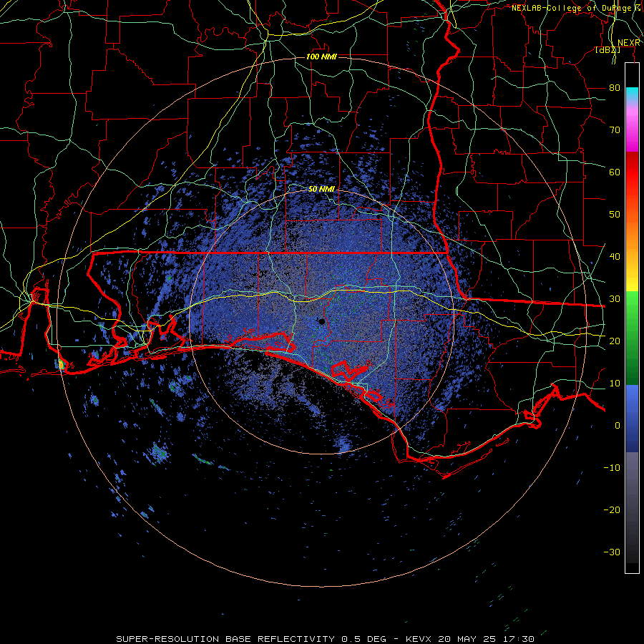
Task: Click the yellow high-reflectivity echo near the western coast
Action: point(62,364)
